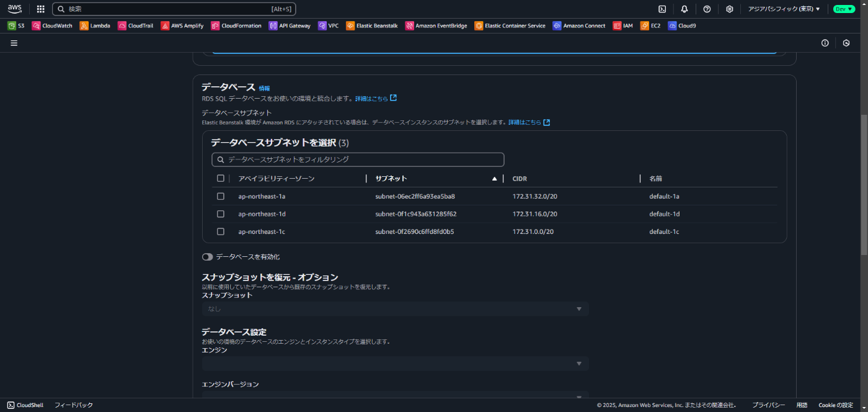Open the notifications bell
This screenshot has width=868, height=412.
684,9
